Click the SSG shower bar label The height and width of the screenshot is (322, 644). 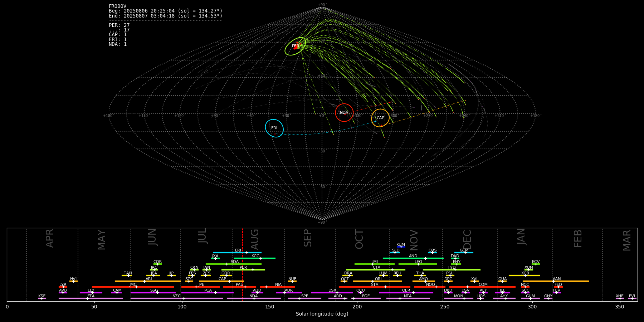(x=154, y=291)
